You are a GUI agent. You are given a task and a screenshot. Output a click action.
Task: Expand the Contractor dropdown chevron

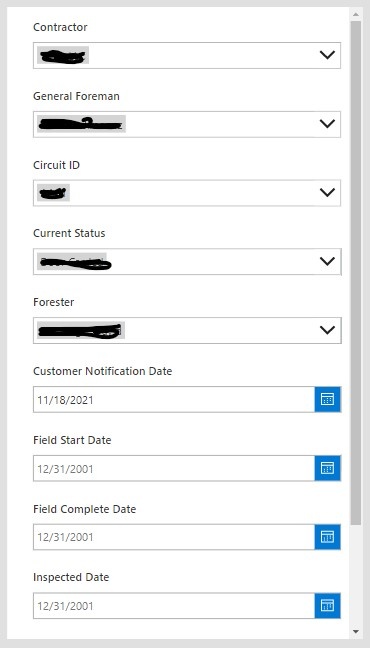tap(327, 55)
